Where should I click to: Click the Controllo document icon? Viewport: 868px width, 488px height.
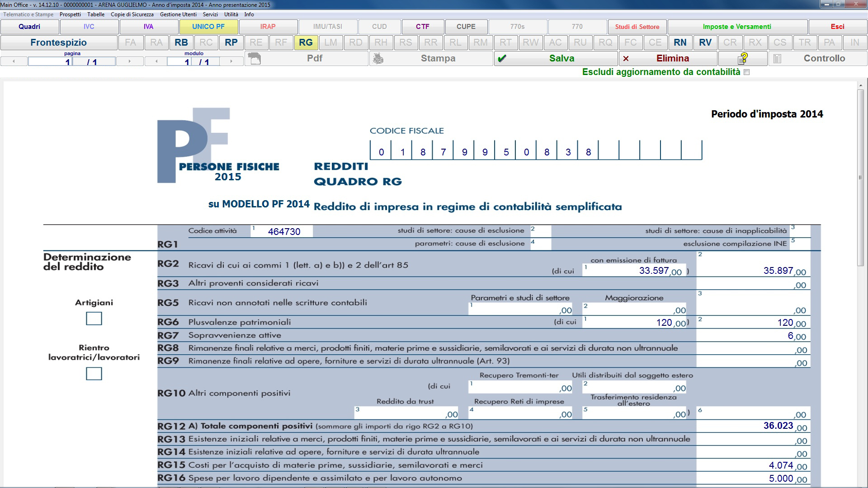point(777,59)
